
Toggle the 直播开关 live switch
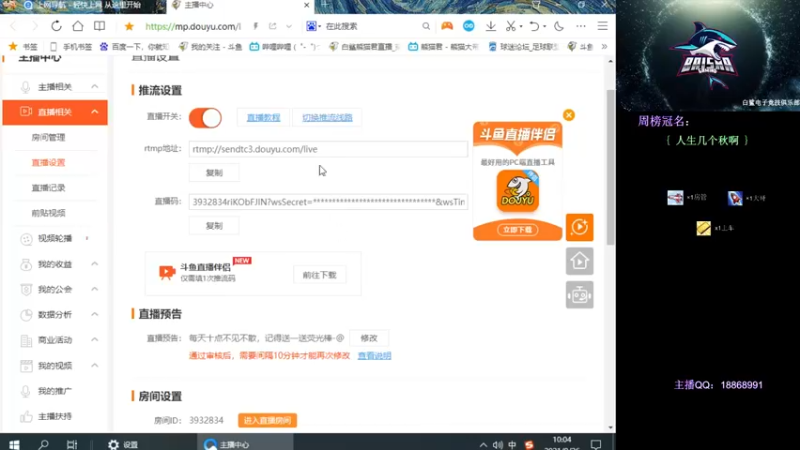pos(205,118)
